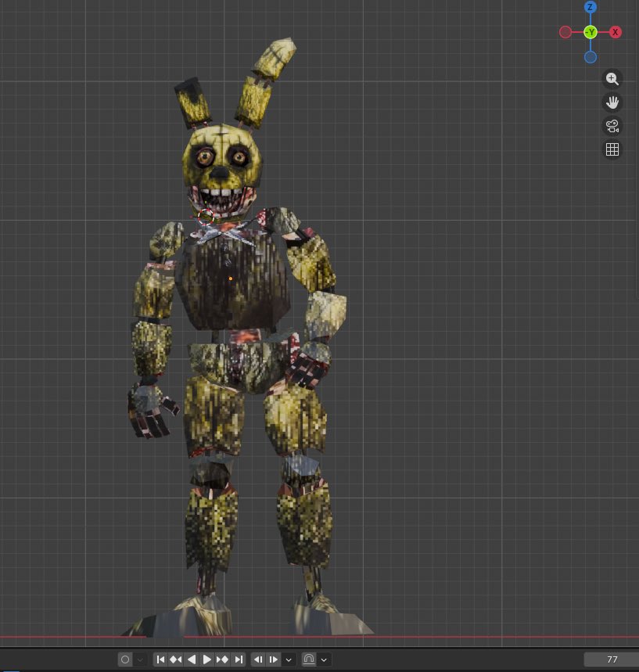Screen dimensions: 639x672
Task: Jump to the start frame
Action: point(160,659)
